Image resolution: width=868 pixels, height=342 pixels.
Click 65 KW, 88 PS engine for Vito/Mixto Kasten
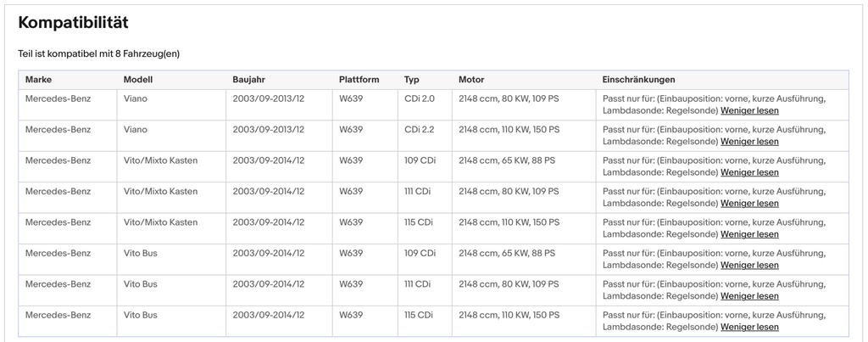click(507, 160)
